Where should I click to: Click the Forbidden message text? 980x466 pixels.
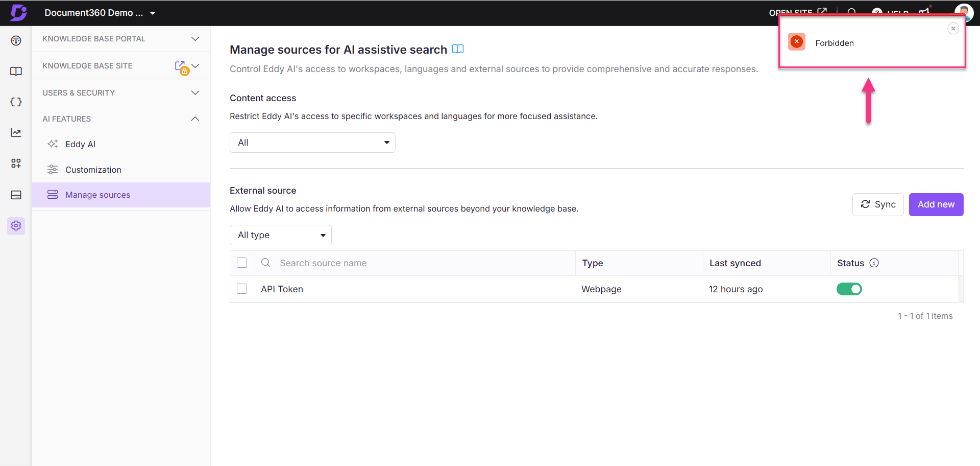[834, 43]
